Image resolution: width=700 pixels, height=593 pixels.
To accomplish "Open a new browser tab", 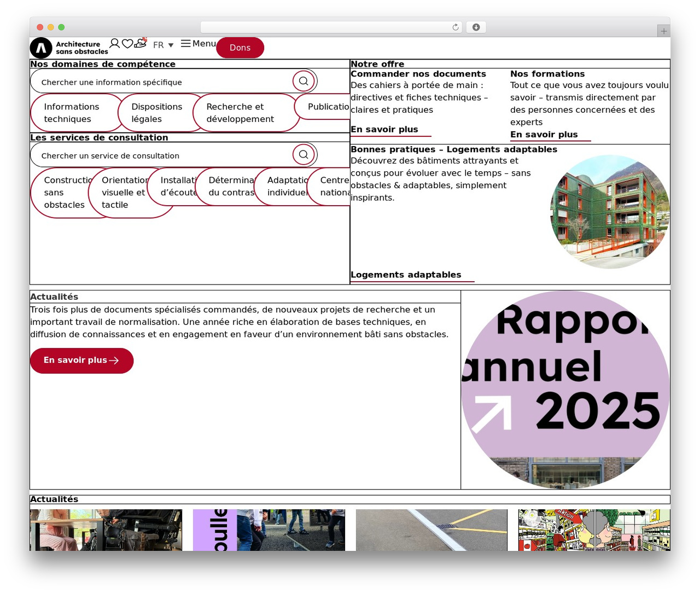I will coord(664,31).
